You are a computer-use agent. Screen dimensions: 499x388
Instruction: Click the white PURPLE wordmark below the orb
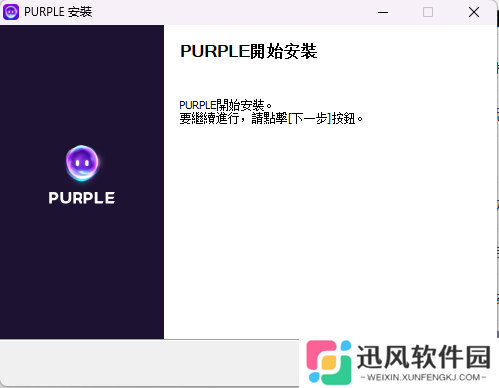[82, 198]
